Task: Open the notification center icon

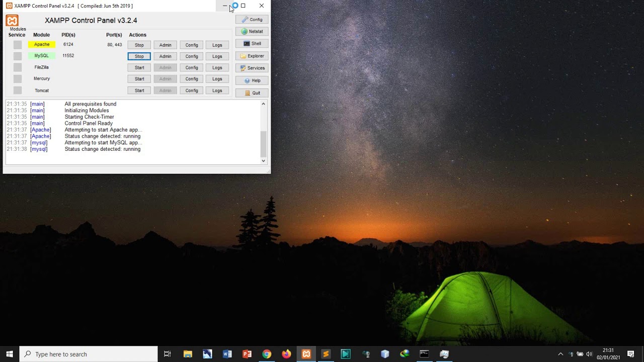Action: (x=631, y=354)
